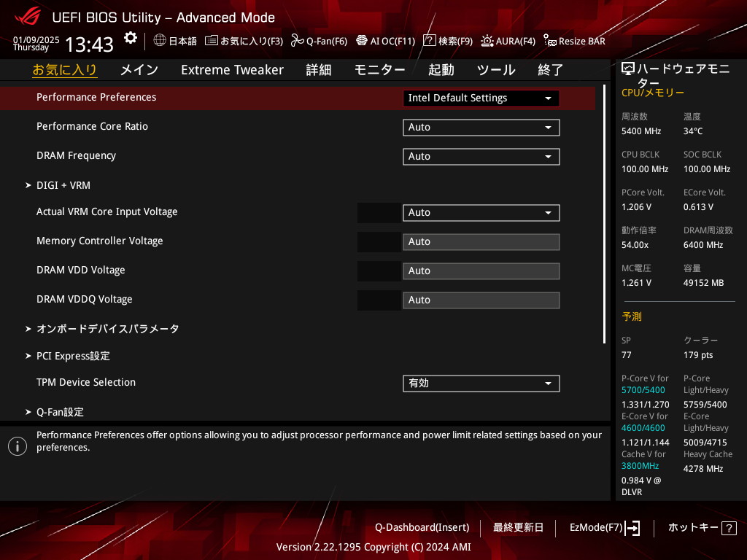
Task: Open お気に入り(F3) favorites list icon
Action: pos(212,41)
